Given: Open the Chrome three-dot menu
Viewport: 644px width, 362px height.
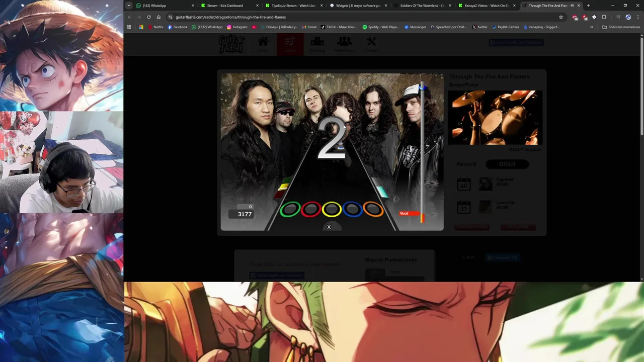Looking at the screenshot, I should 637,17.
